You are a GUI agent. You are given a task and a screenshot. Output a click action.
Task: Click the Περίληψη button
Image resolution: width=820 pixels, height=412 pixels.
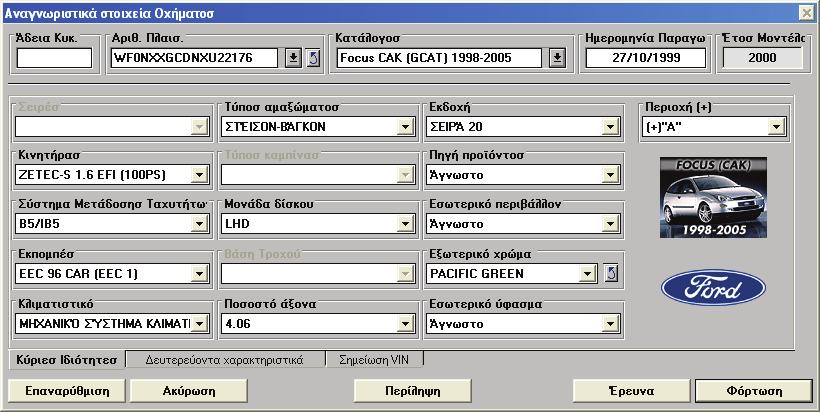413,391
